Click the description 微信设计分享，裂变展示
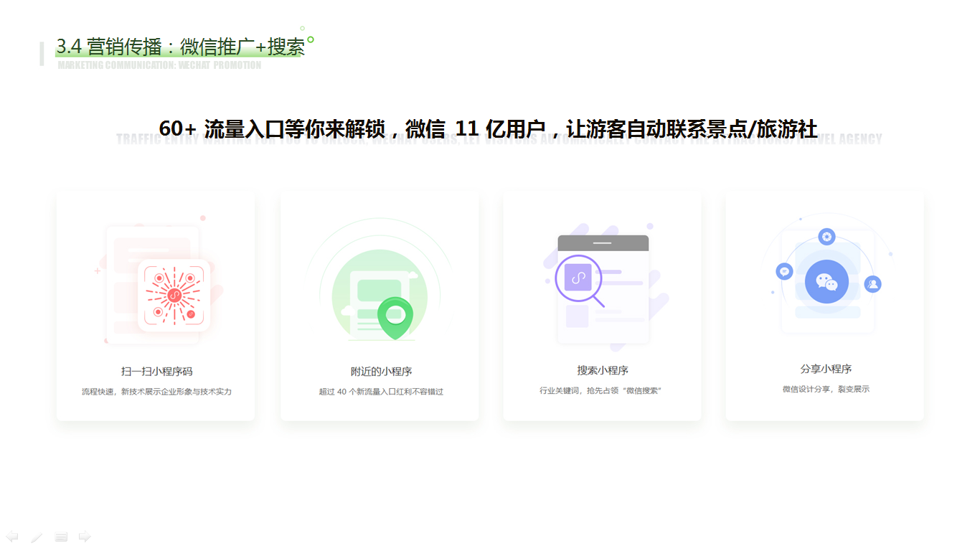The image size is (980, 551). pos(826,390)
